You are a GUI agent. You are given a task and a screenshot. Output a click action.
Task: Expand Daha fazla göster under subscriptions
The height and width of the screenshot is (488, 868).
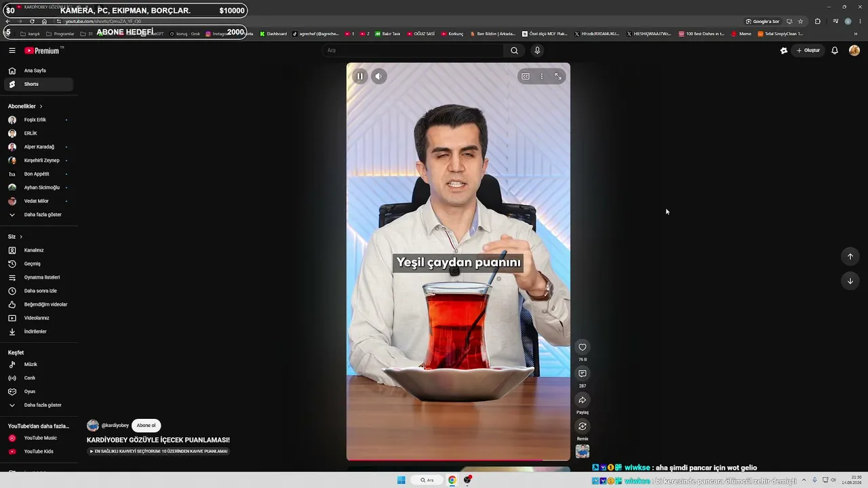click(38, 215)
